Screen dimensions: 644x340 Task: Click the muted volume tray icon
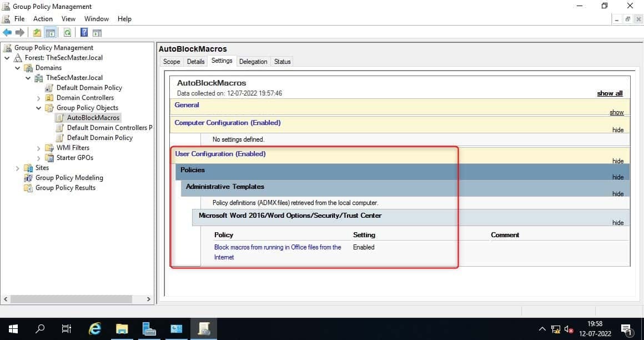(x=569, y=329)
